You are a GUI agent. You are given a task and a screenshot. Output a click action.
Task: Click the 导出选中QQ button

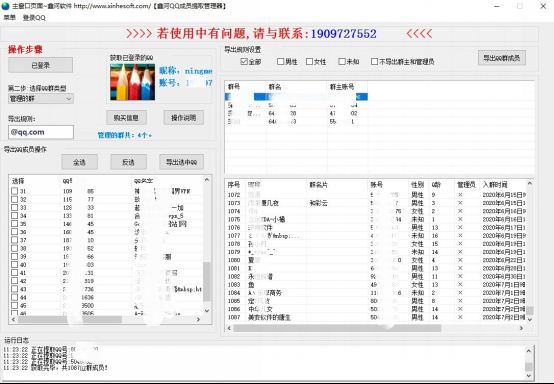coord(182,162)
